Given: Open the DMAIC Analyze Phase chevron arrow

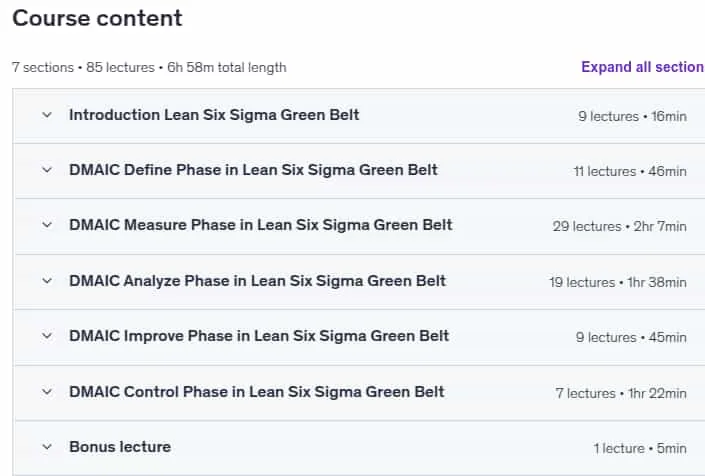Looking at the screenshot, I should pos(47,281).
